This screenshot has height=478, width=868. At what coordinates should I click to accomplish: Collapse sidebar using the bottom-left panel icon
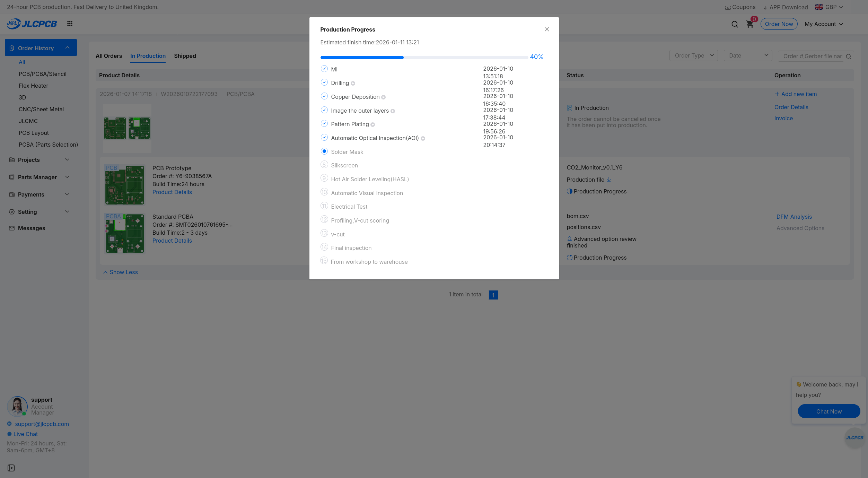[x=11, y=468]
